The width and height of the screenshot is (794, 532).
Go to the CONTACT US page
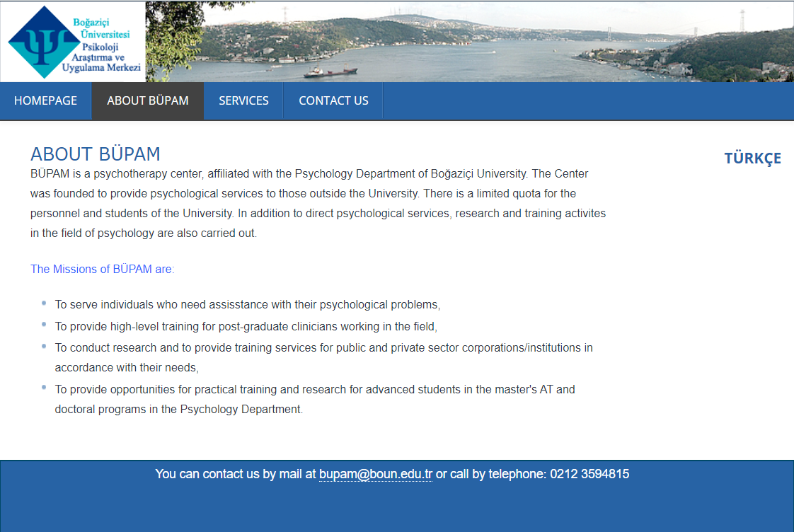coord(333,100)
